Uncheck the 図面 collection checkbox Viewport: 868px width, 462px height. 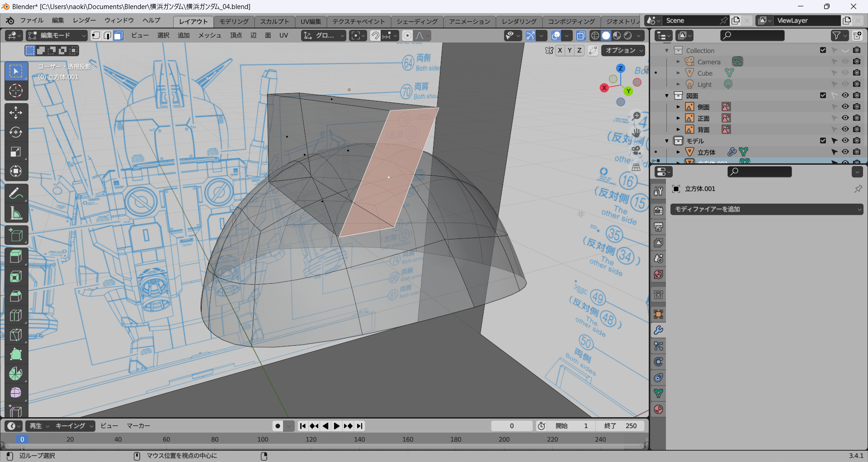coord(823,95)
